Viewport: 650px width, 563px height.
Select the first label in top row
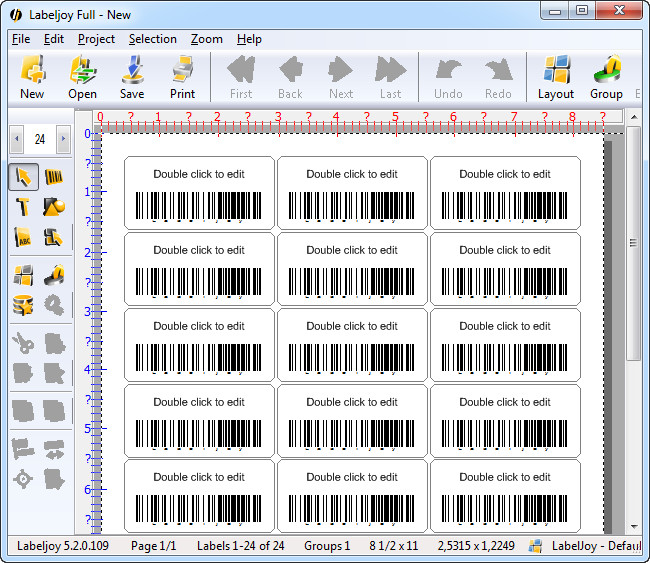[x=199, y=193]
